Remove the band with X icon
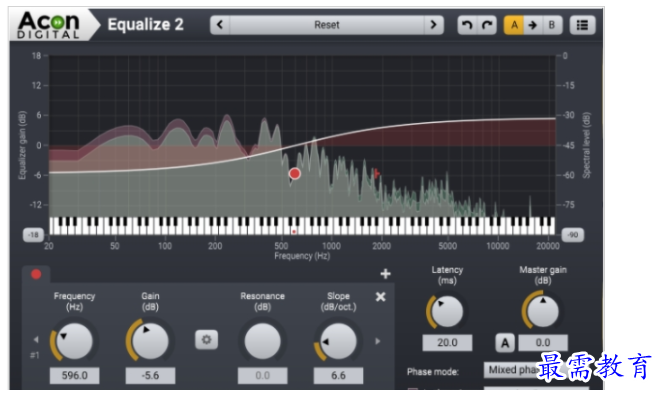 click(381, 297)
